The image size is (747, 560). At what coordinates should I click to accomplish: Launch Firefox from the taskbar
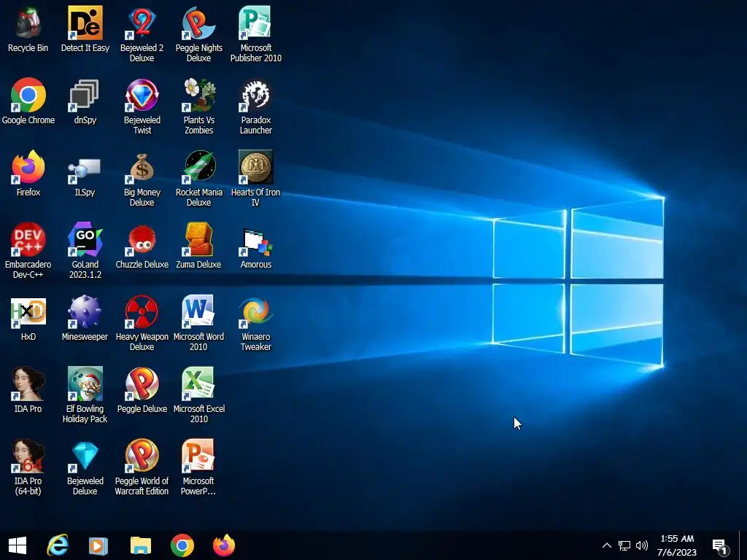tap(224, 545)
